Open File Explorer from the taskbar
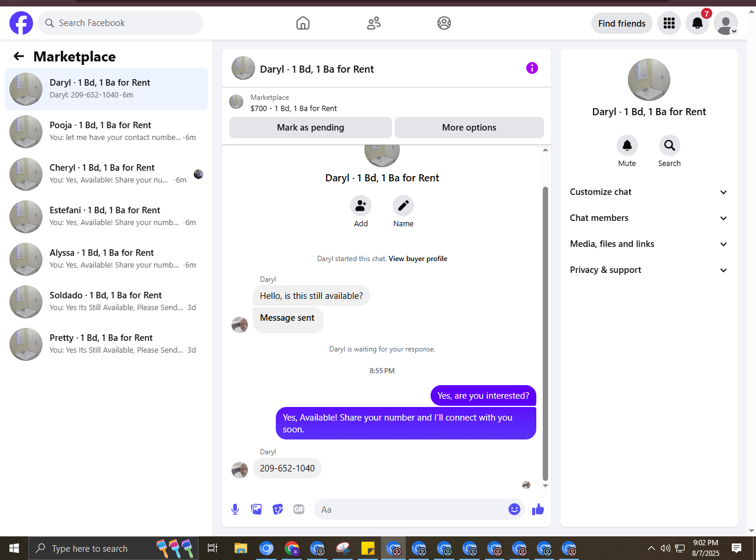This screenshot has width=756, height=560. [x=240, y=548]
